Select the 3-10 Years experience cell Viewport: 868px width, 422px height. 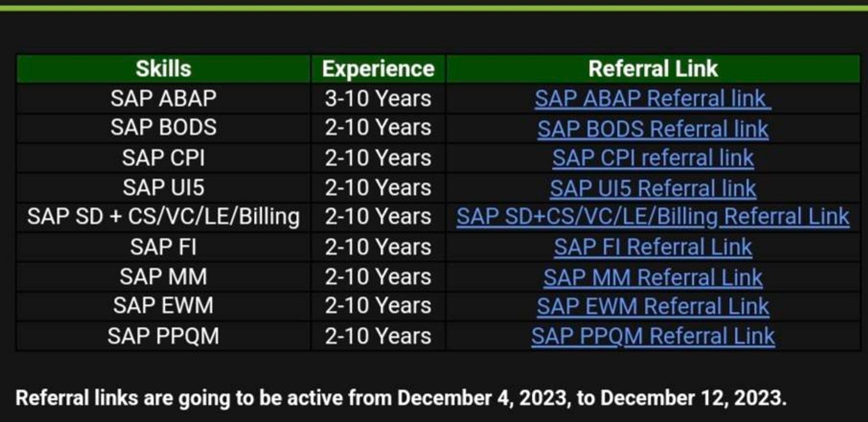point(378,98)
